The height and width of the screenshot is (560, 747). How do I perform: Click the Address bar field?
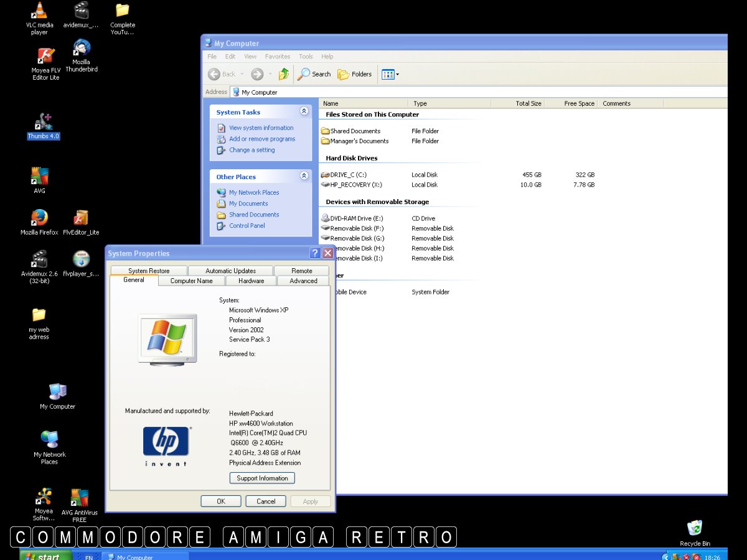click(x=479, y=92)
